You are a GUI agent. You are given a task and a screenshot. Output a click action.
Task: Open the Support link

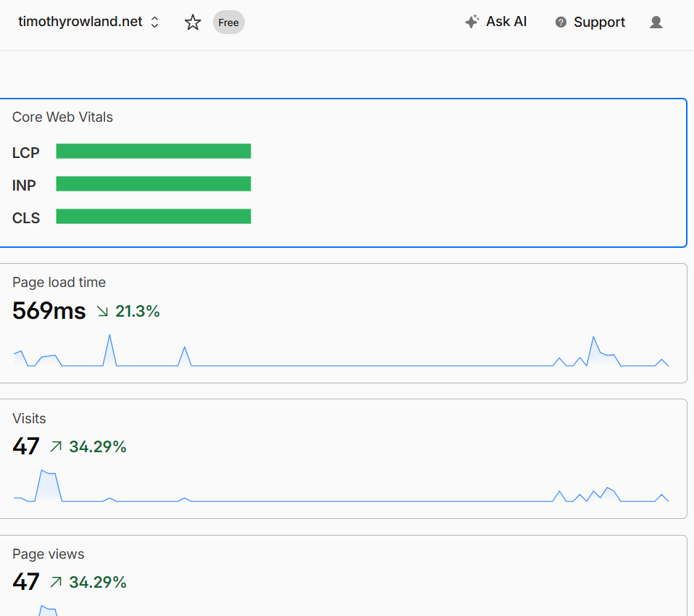click(590, 22)
